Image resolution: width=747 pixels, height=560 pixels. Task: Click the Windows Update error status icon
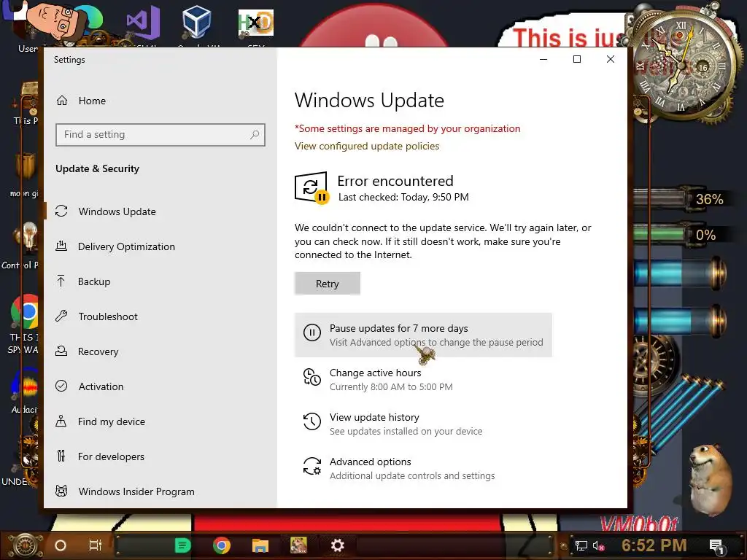tap(311, 188)
